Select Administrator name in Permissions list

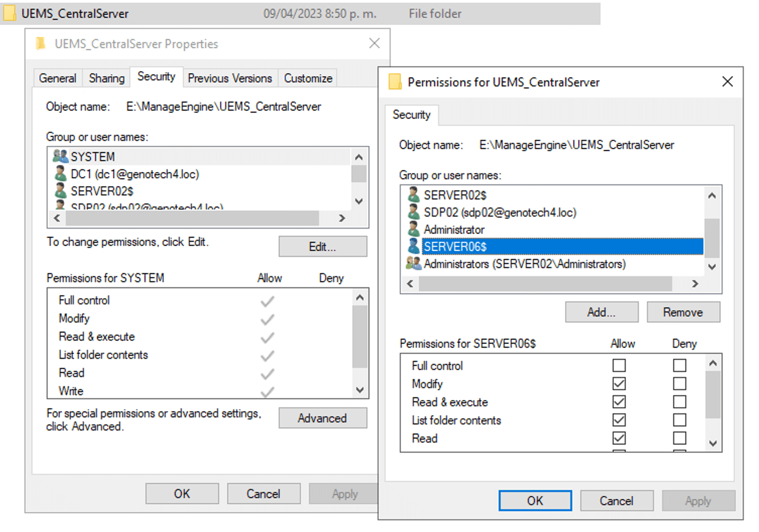(x=454, y=229)
